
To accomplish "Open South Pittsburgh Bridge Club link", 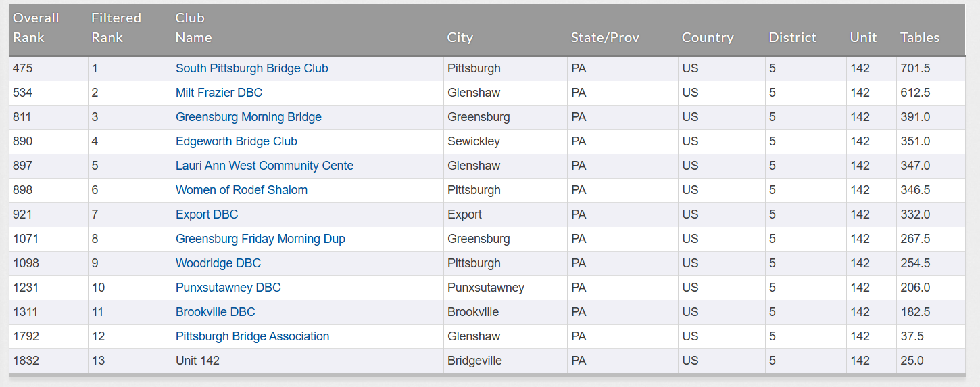I will coord(251,68).
